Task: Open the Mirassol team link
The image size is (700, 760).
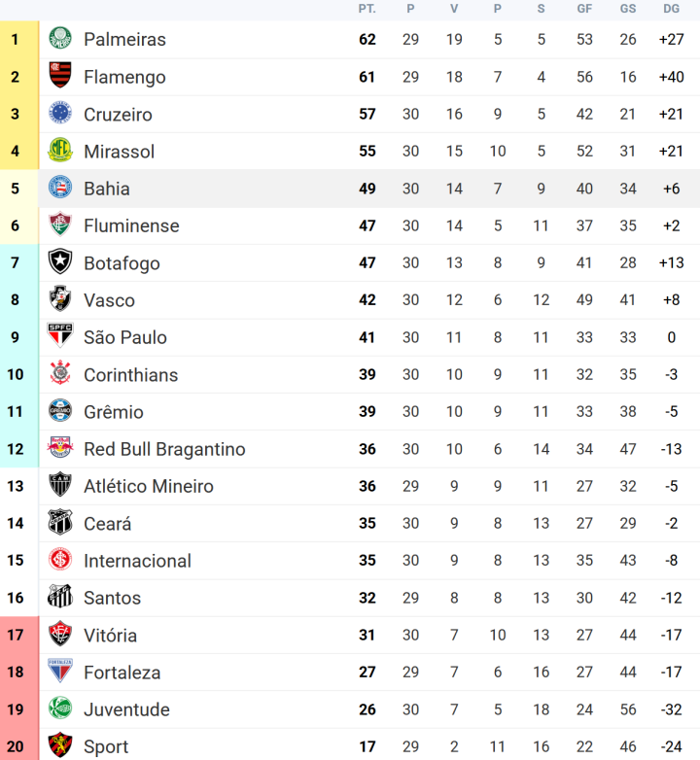Action: click(119, 152)
